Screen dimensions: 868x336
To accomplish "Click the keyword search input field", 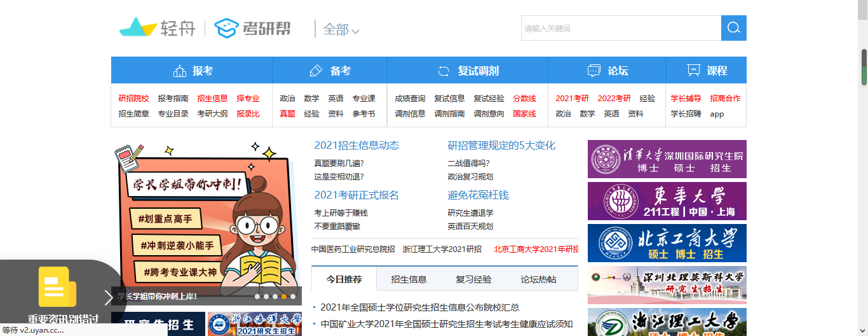I will pyautogui.click(x=621, y=28).
